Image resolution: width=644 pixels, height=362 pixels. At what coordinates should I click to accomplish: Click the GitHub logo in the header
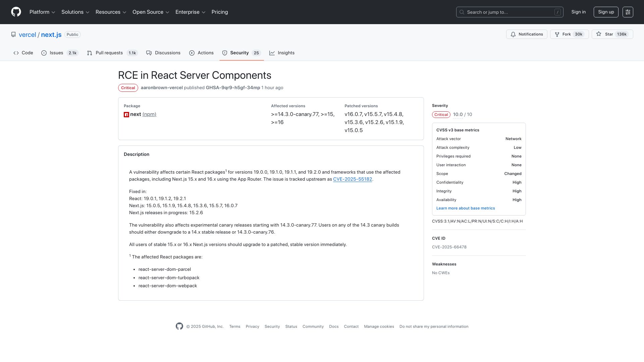pos(16,12)
